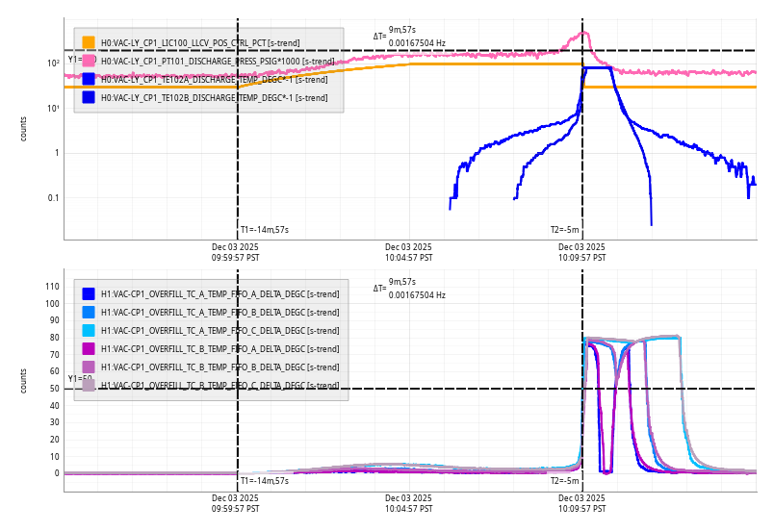Click the TC_A FIFO_B blue legend swatch

pos(89,312)
